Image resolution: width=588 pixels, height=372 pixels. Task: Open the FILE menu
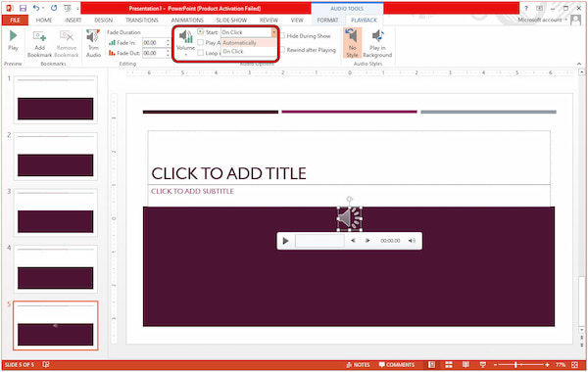[x=15, y=20]
